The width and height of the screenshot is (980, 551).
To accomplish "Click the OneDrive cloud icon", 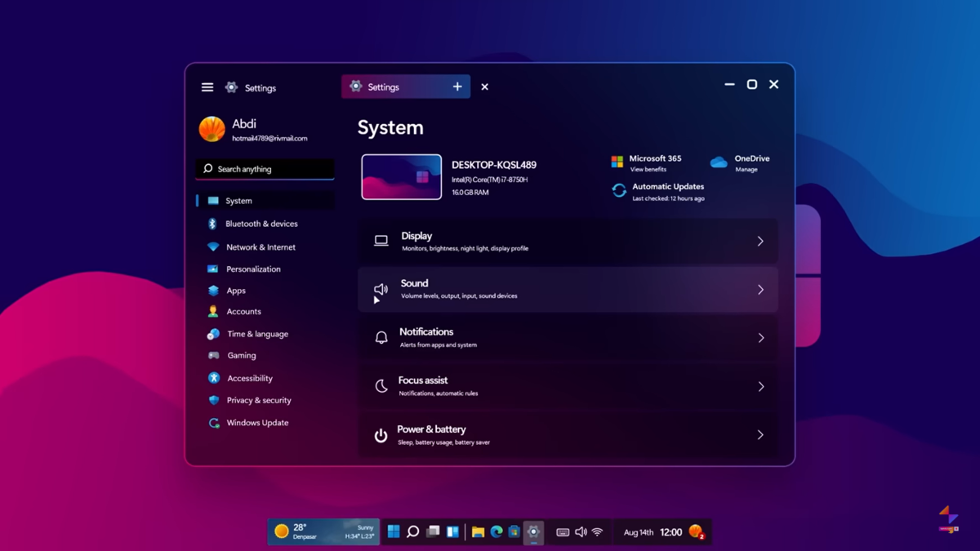I will click(719, 162).
